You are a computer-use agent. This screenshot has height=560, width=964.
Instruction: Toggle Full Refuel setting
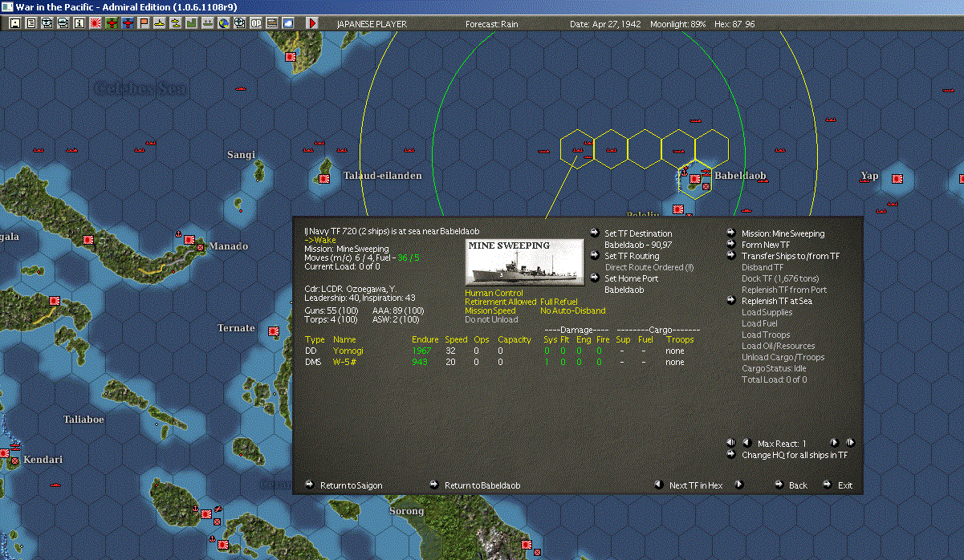(559, 302)
